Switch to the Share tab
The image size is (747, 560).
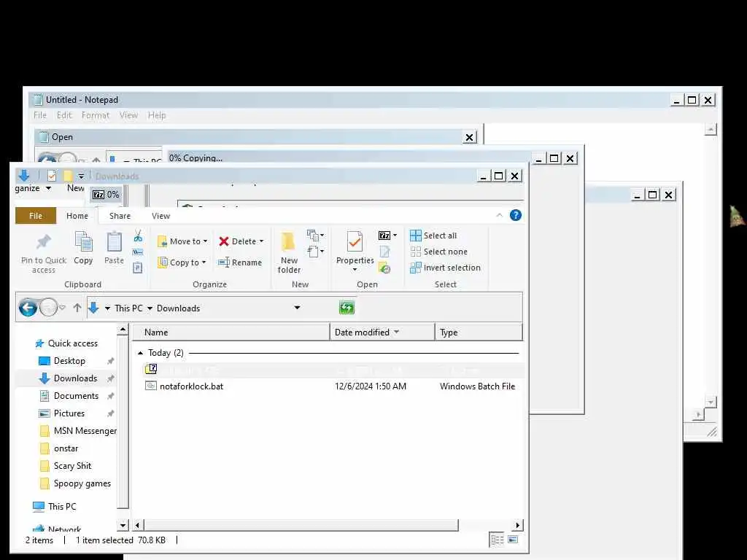[120, 216]
